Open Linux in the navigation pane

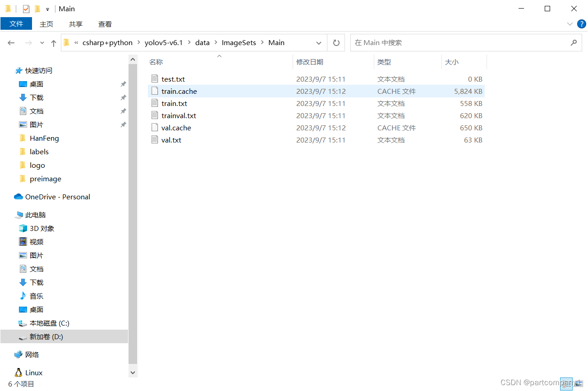34,373
